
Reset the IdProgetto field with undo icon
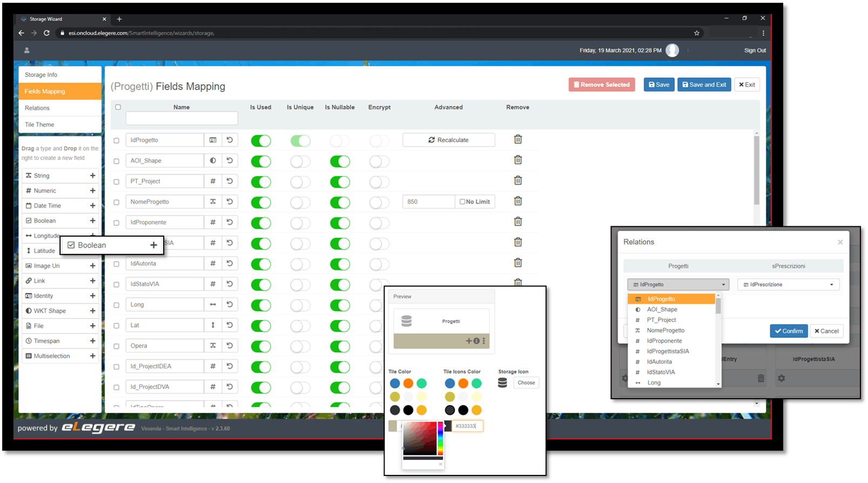(x=230, y=140)
